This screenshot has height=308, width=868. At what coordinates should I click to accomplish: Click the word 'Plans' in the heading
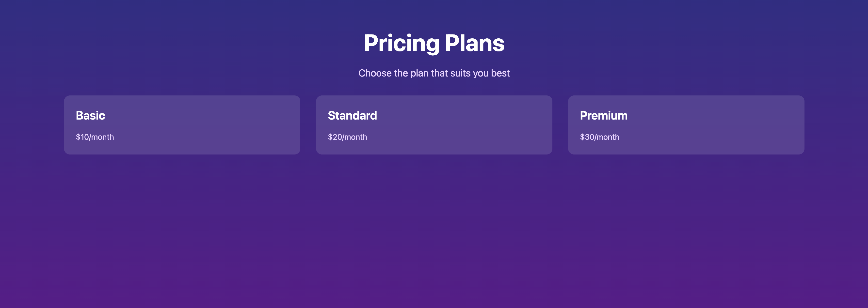click(474, 43)
